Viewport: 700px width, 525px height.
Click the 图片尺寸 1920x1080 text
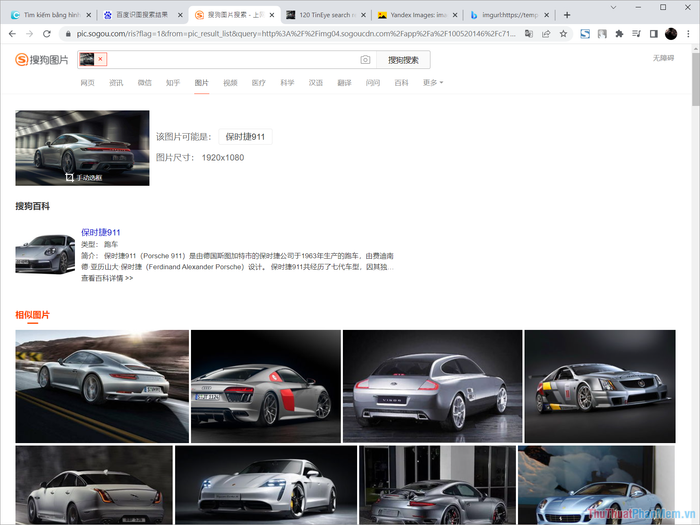click(x=200, y=158)
